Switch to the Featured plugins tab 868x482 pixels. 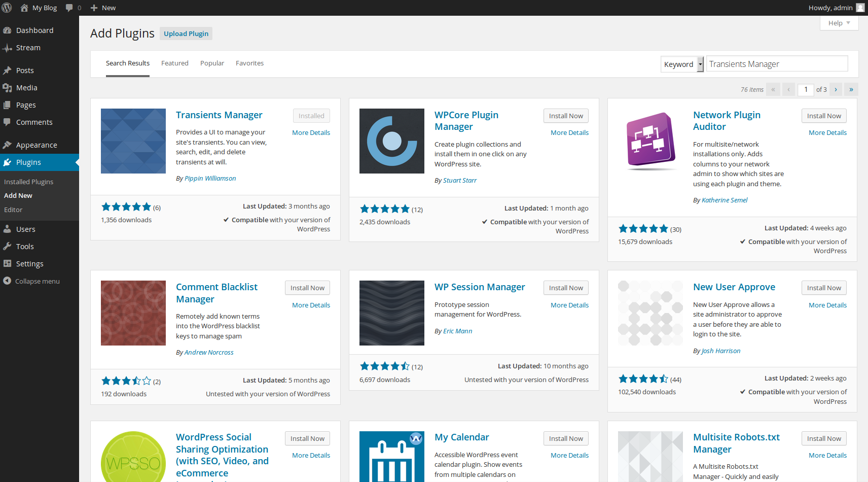(174, 63)
